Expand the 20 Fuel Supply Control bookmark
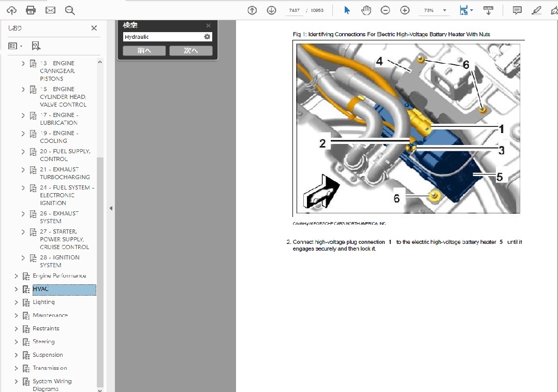This screenshot has height=392, width=558. pyautogui.click(x=23, y=152)
